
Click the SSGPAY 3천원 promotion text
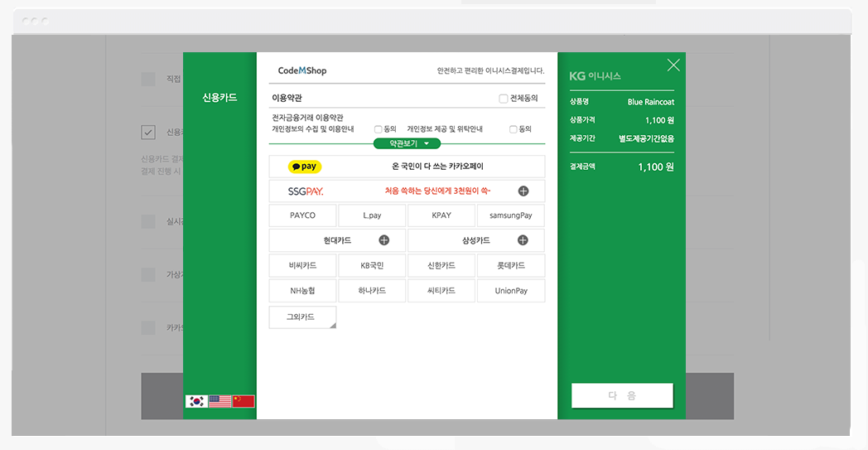pyautogui.click(x=438, y=191)
